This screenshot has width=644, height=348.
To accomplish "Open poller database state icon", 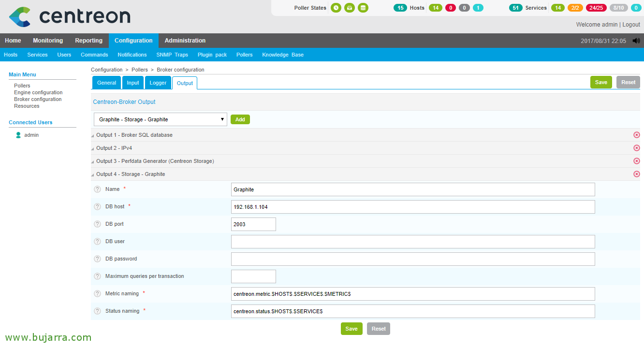I will pyautogui.click(x=363, y=8).
